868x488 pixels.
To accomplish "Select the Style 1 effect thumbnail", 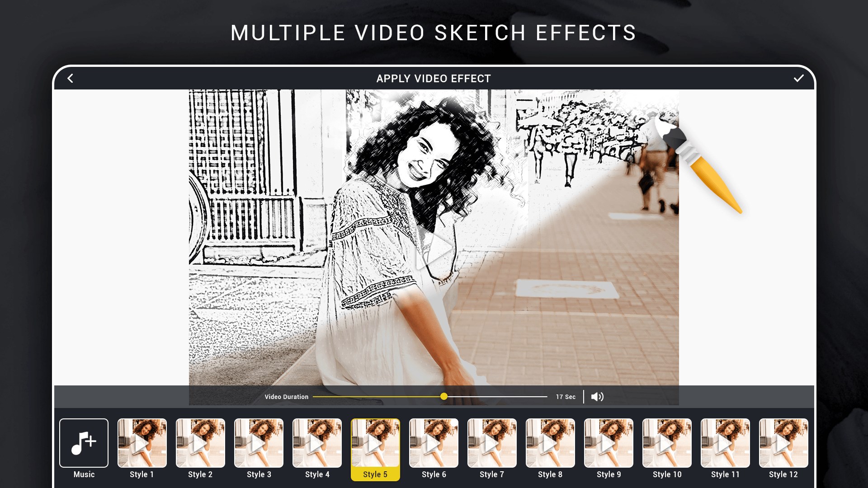I will point(142,443).
